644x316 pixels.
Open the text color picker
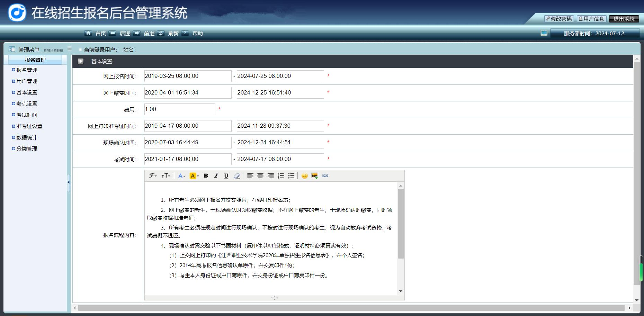point(181,176)
